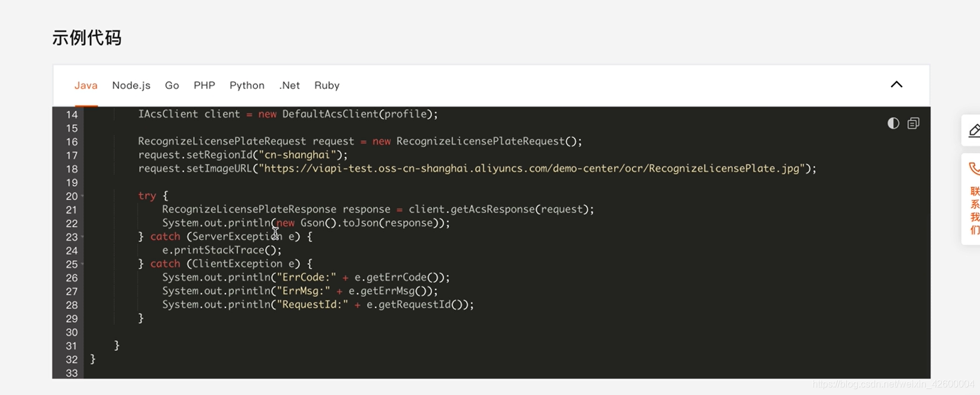Switch to the Go tab
The image size is (980, 395).
tap(172, 85)
